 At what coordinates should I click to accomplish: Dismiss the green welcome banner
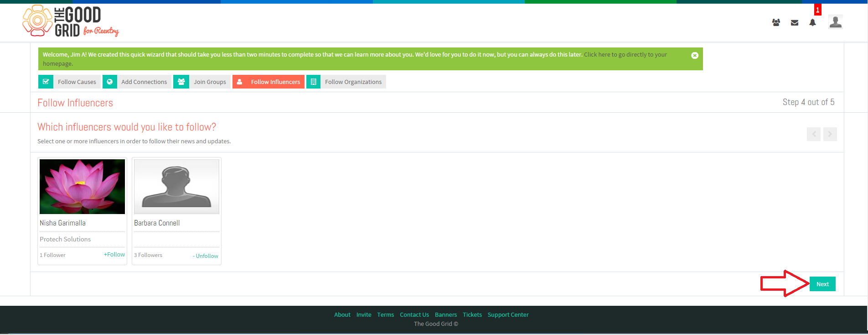click(695, 55)
